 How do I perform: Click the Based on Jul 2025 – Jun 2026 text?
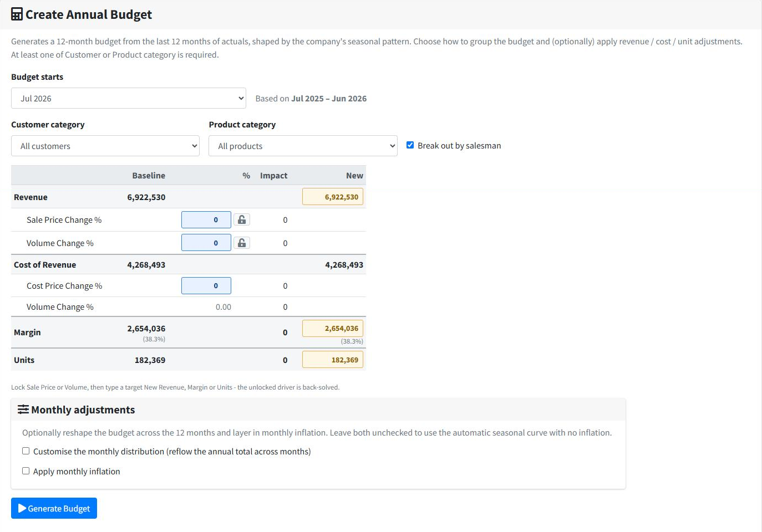click(311, 98)
